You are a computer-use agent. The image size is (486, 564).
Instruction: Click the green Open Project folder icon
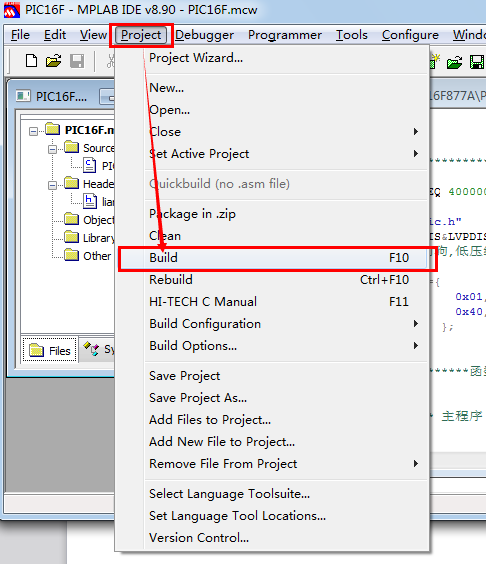pos(454,62)
